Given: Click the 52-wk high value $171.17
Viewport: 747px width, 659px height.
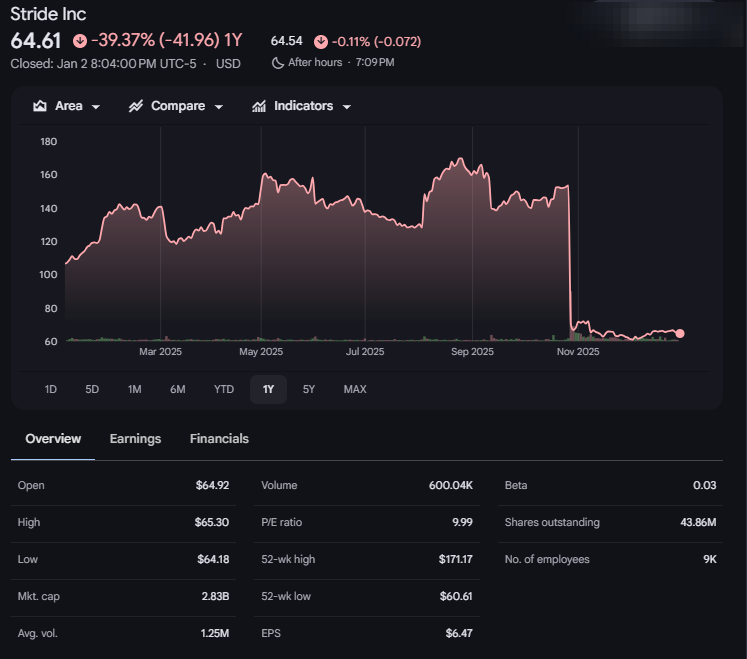Looking at the screenshot, I should click(x=455, y=559).
